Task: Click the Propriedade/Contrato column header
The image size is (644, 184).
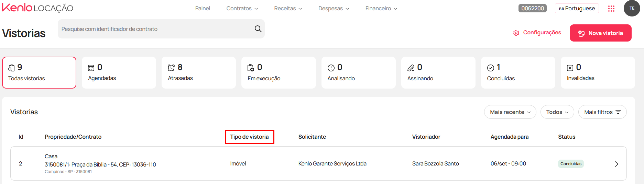Action: 73,137
